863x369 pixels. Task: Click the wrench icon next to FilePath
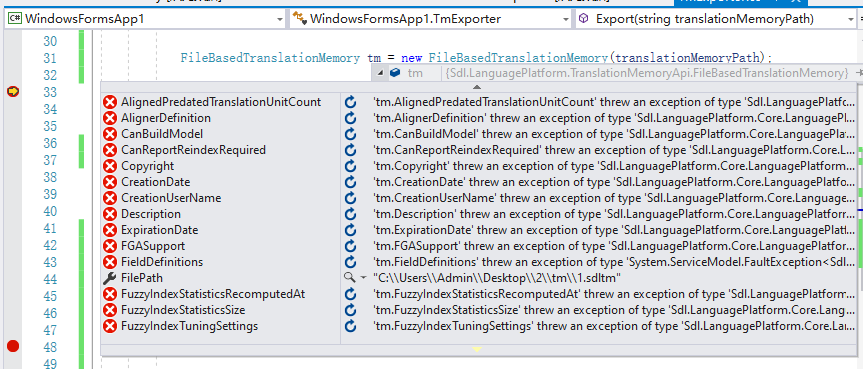coord(110,278)
